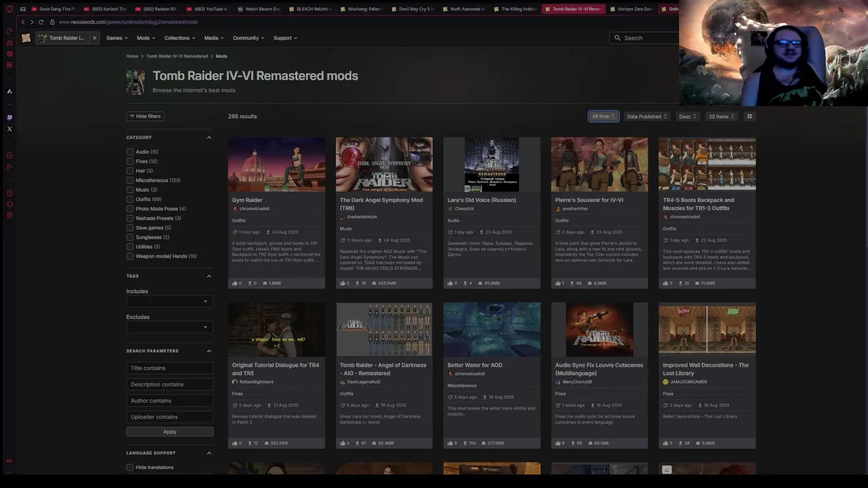Click chromaticadoll avatar under Gym Raider
Viewport: 868px width, 488px height.
point(235,209)
